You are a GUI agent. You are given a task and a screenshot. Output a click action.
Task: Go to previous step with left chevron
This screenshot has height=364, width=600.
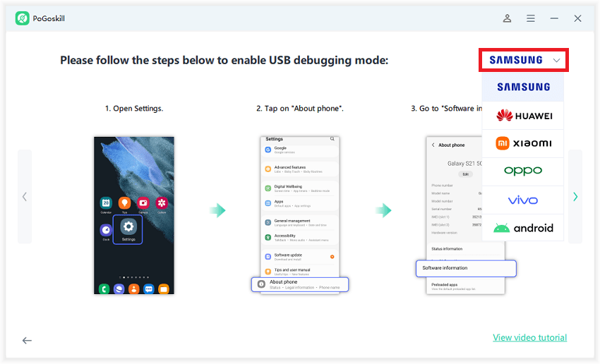pos(25,197)
